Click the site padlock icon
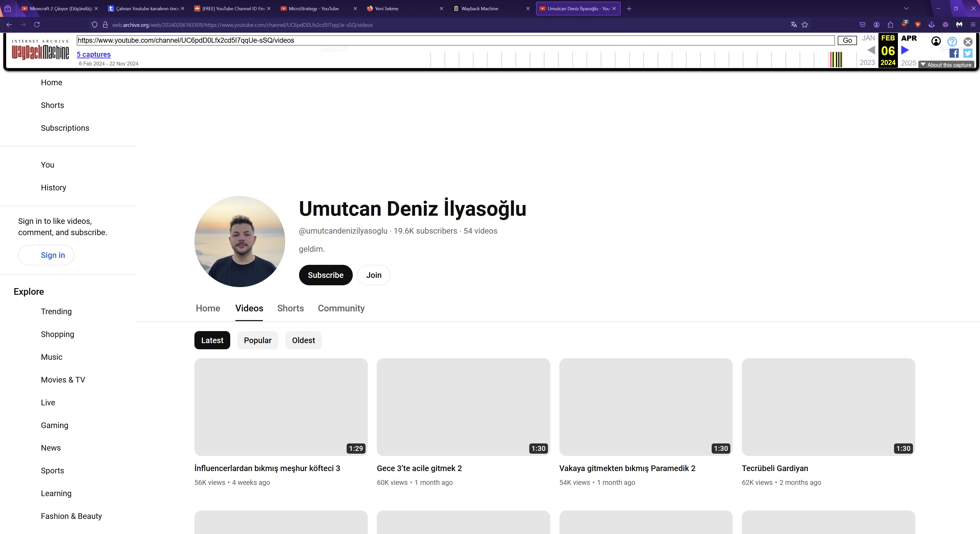 pos(105,25)
